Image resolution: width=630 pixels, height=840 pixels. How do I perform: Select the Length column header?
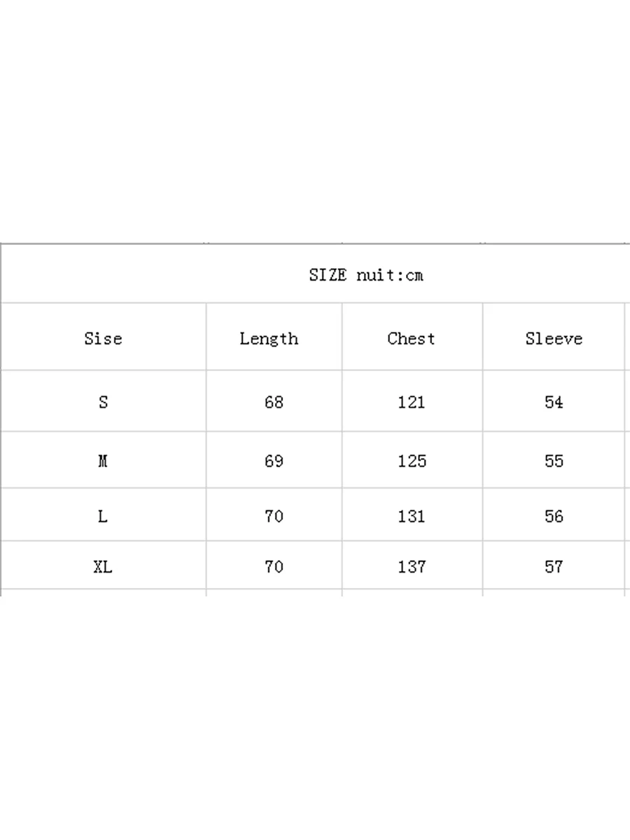(x=269, y=339)
